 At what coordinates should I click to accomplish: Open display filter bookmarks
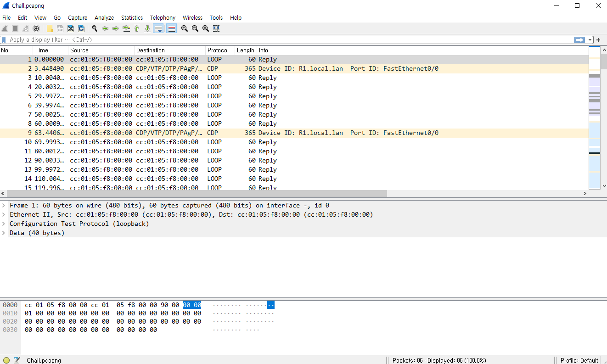tap(4, 40)
